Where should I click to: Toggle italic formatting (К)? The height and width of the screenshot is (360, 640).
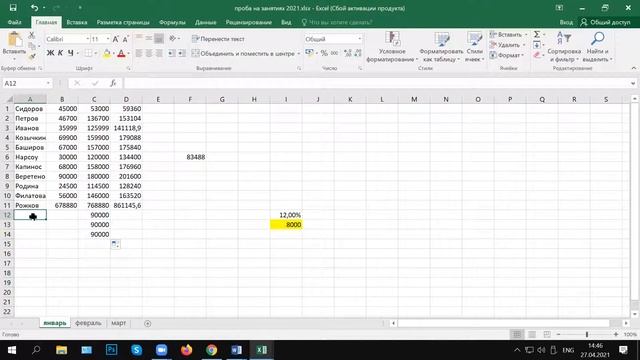tap(60, 53)
